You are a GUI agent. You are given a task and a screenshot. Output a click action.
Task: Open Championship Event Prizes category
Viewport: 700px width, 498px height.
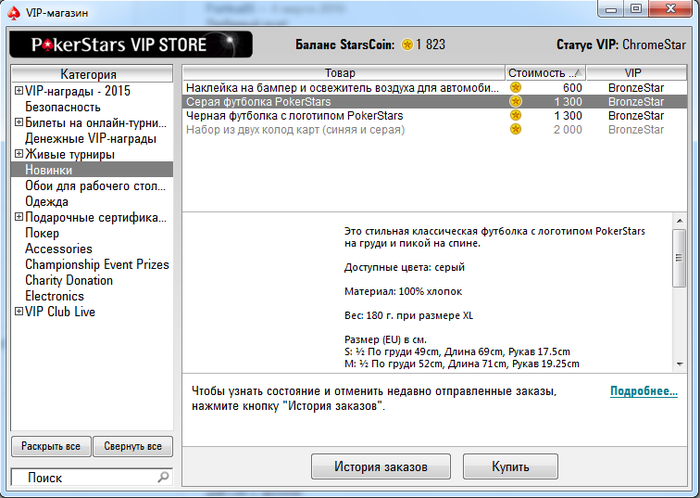97,265
